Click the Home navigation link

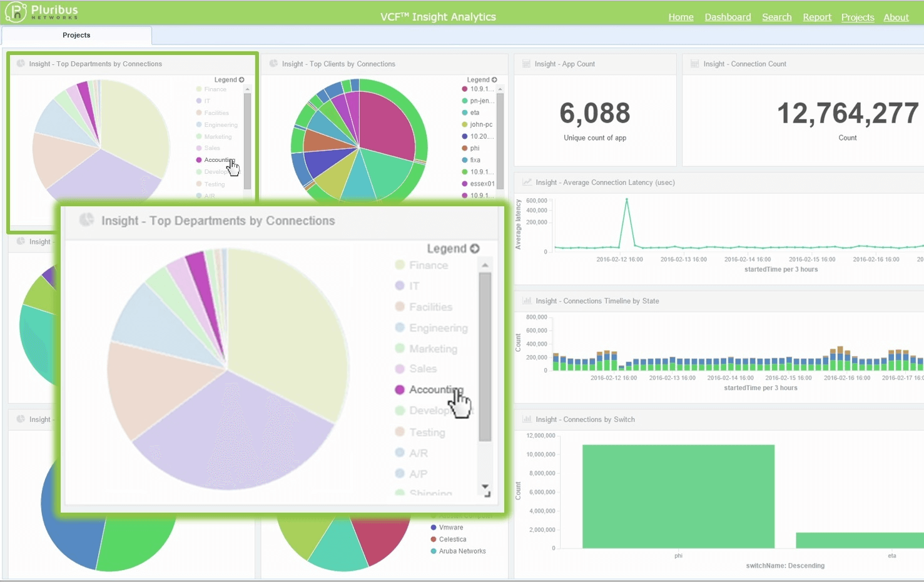tap(681, 17)
